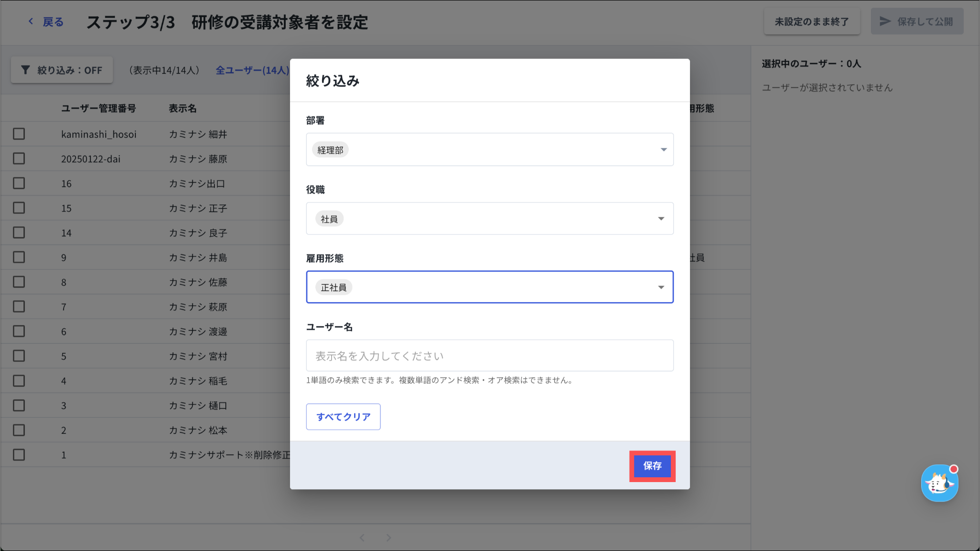Click the 経理部 chip in 部署 field
980x551 pixels.
point(330,150)
